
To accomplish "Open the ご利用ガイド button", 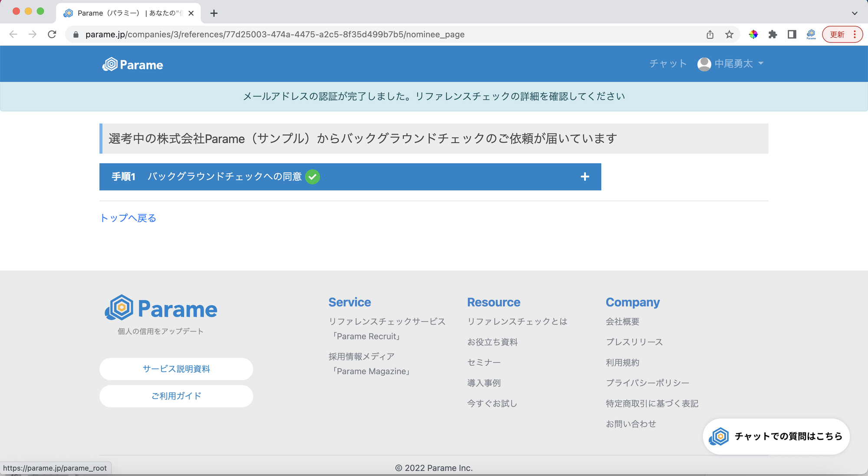I will tap(176, 396).
